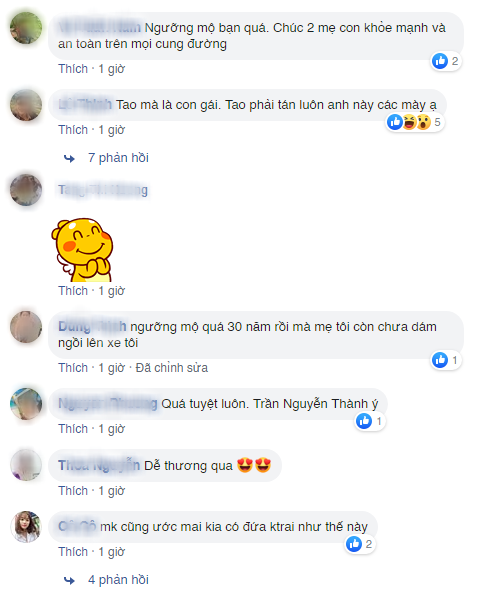Viewport: 495px width, 593px height.
Task: Like the 'Dễ thương qua' comment
Action: coord(73,491)
